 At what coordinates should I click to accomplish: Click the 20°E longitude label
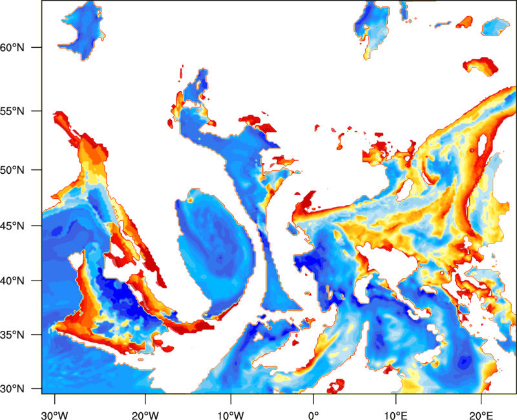tap(480, 415)
